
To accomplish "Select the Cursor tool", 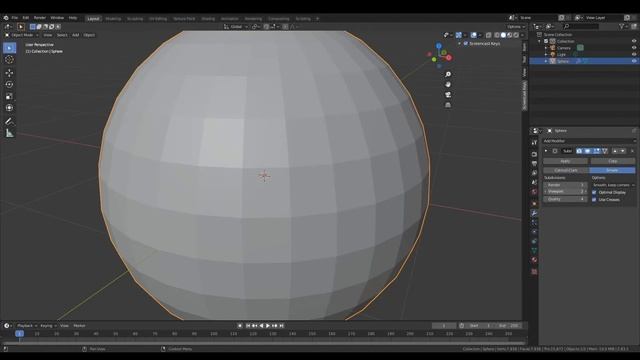I will pos(9,60).
